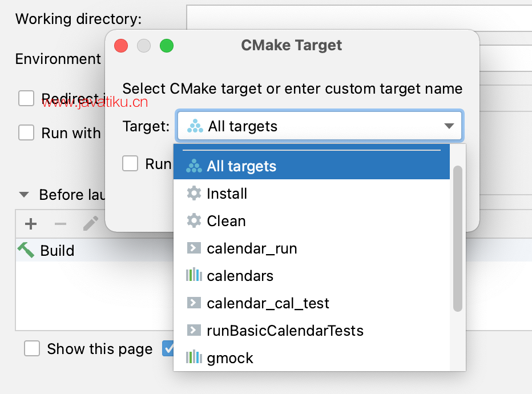Image resolution: width=532 pixels, height=394 pixels.
Task: Click the pencil edit task icon
Action: pos(91,223)
